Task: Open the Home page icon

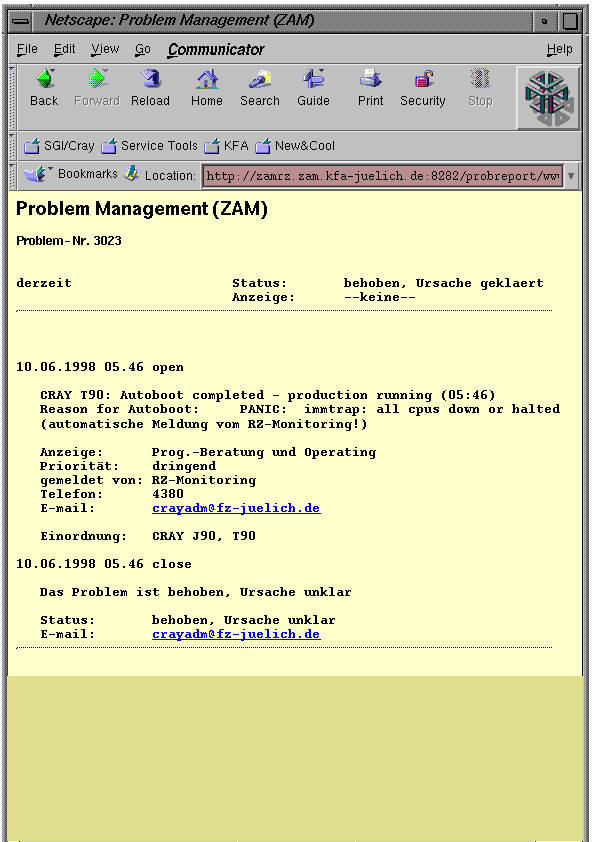Action: (x=207, y=79)
